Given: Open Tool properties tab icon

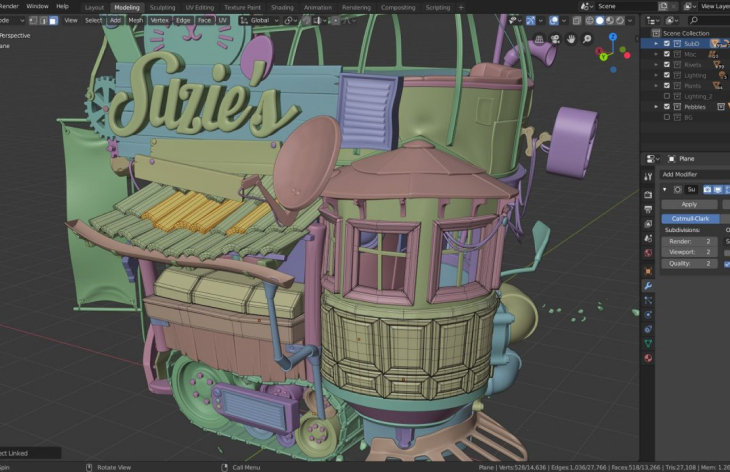Looking at the screenshot, I should tap(648, 176).
